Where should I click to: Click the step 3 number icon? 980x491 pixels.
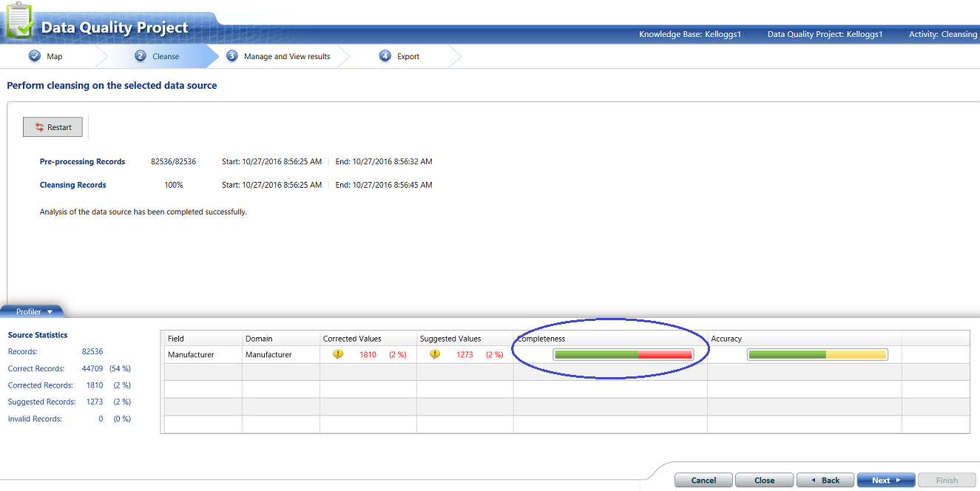point(232,56)
